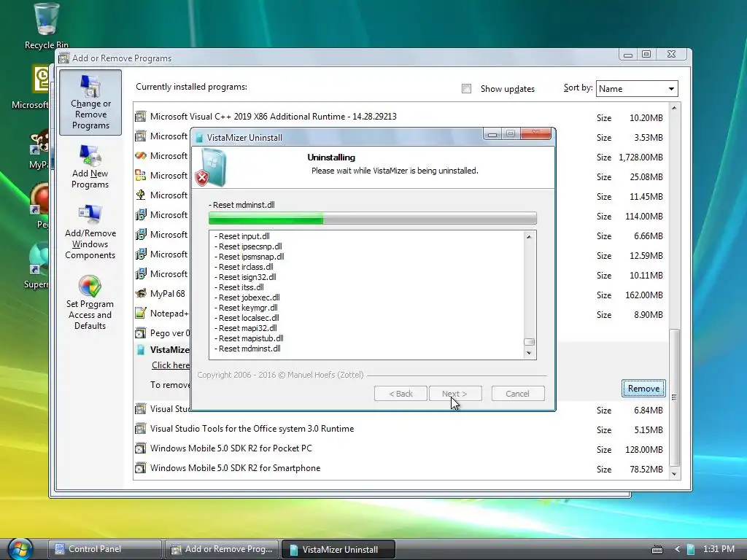Click Windows Mobile 5.0 SDK Pocket PC icon
The height and width of the screenshot is (560, 747).
coord(141,448)
